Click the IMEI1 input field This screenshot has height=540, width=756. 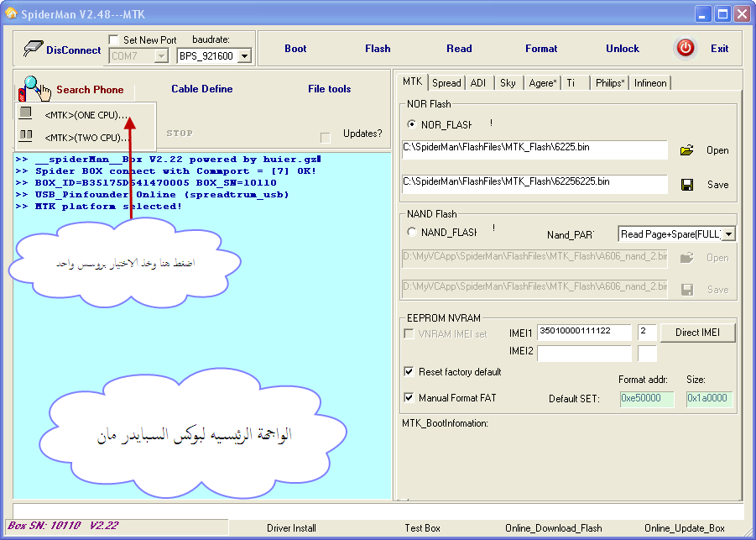(x=584, y=333)
